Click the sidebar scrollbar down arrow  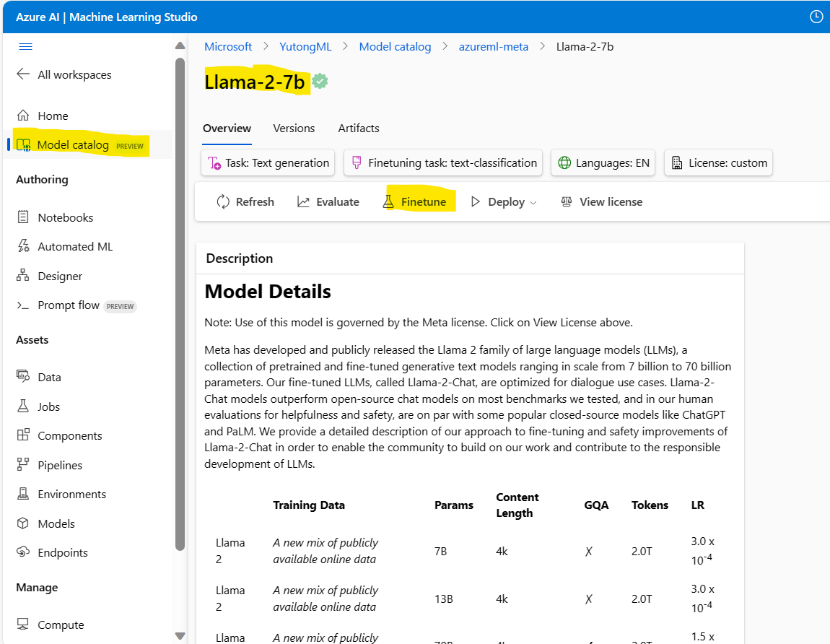[x=180, y=635]
